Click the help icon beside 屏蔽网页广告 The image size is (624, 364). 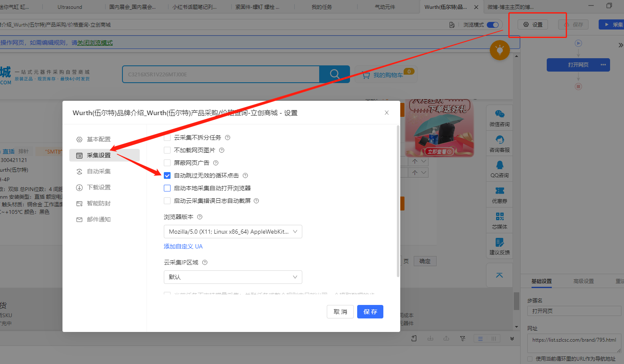[216, 163]
